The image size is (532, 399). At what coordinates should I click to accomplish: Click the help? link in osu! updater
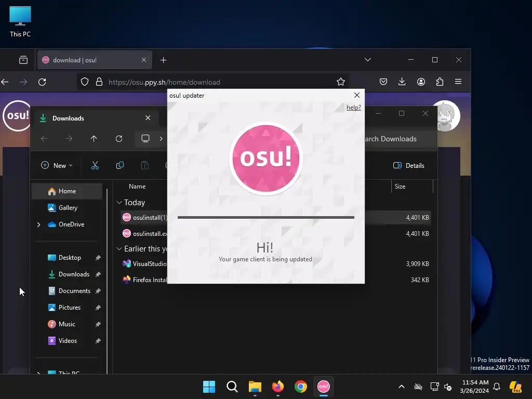353,108
